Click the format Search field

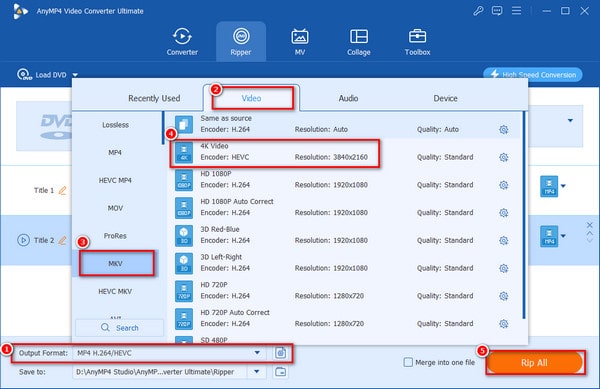(120, 328)
